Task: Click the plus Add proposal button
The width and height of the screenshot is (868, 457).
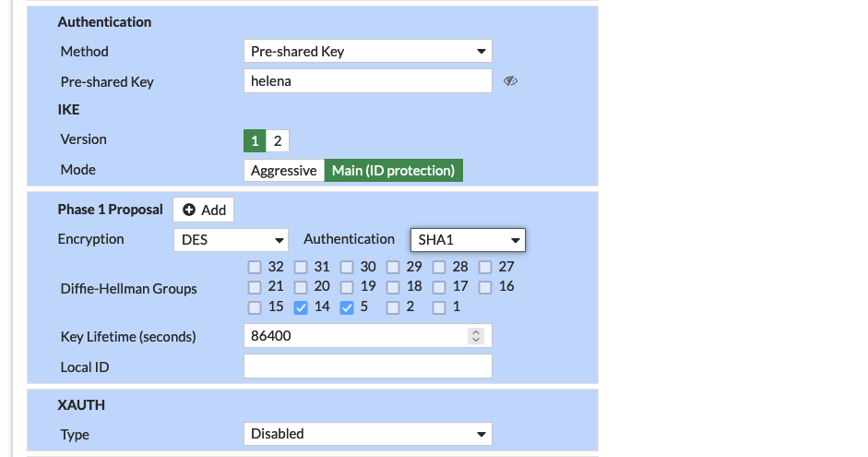Action: [204, 210]
